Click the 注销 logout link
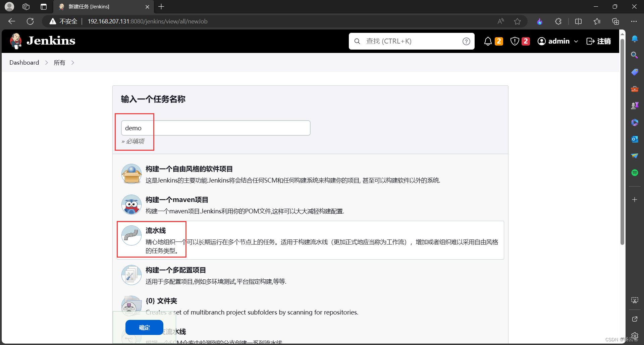 [599, 41]
